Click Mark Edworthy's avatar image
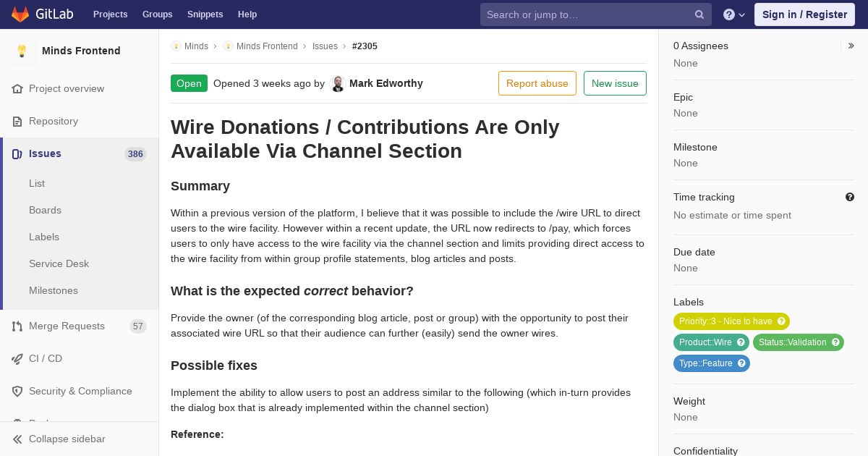The image size is (868, 456). 337,83
